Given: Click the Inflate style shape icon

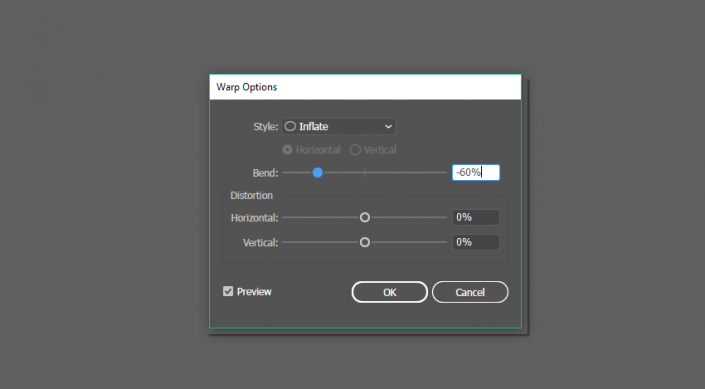Looking at the screenshot, I should coord(290,126).
